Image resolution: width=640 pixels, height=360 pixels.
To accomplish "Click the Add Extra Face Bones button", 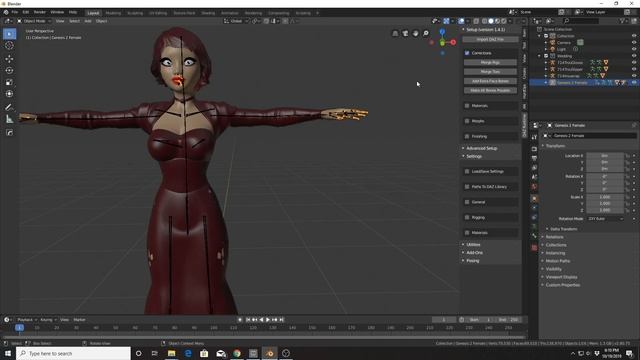I will [490, 81].
